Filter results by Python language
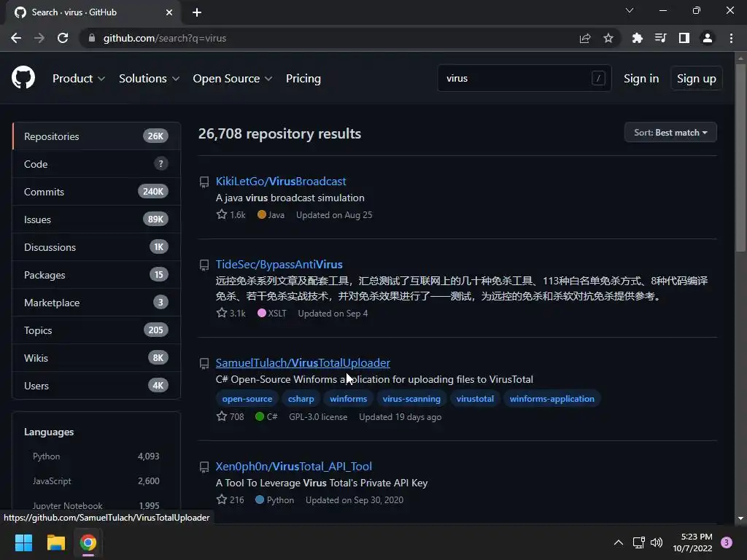Image resolution: width=747 pixels, height=560 pixels. [96, 456]
